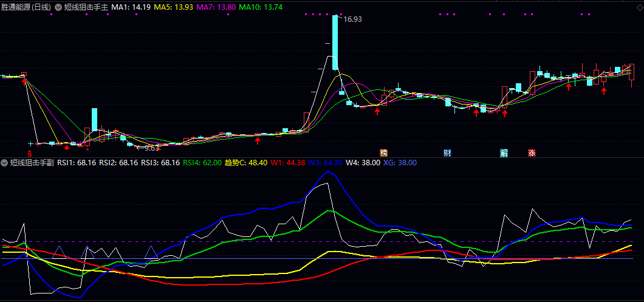This screenshot has height=302, width=644.
Task: Click the 财 financial marker icon
Action: [x=447, y=153]
